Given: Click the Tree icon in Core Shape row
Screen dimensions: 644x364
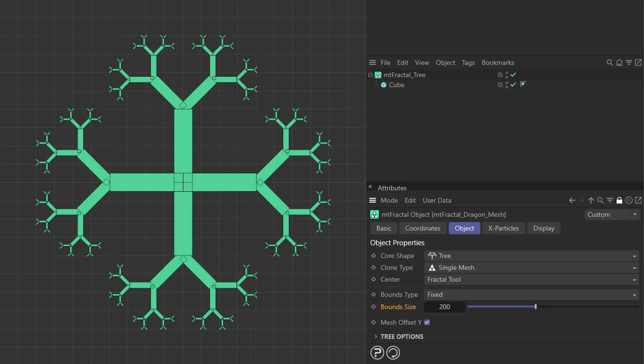Looking at the screenshot, I should (x=432, y=256).
